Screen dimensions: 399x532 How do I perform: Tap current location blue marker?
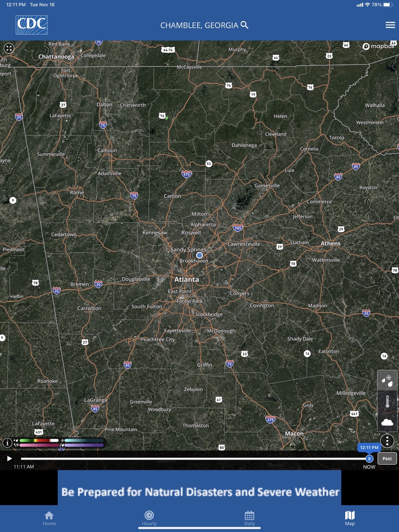pos(199,255)
